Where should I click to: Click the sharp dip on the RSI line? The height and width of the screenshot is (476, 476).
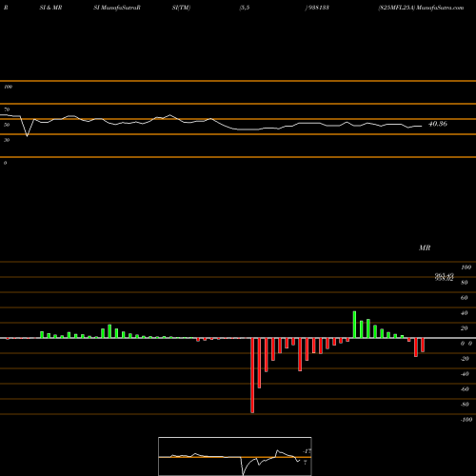[27, 136]
